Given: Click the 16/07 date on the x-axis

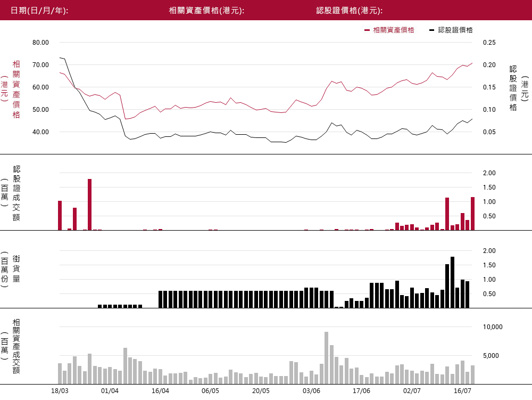Looking at the screenshot, I should point(462,391).
